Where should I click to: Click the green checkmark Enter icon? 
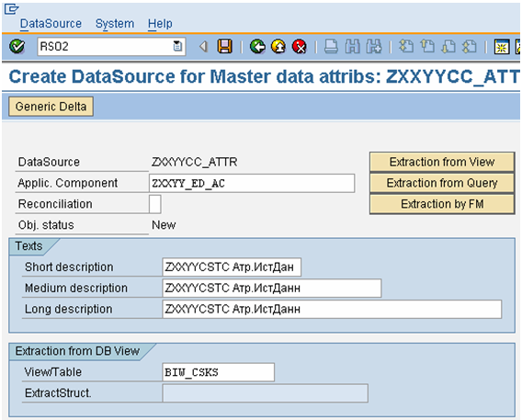(x=17, y=46)
